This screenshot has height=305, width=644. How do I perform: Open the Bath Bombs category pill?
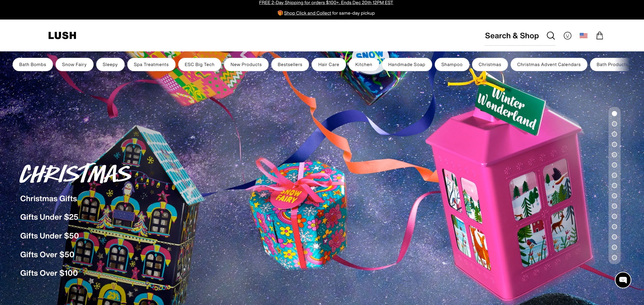pos(33,64)
